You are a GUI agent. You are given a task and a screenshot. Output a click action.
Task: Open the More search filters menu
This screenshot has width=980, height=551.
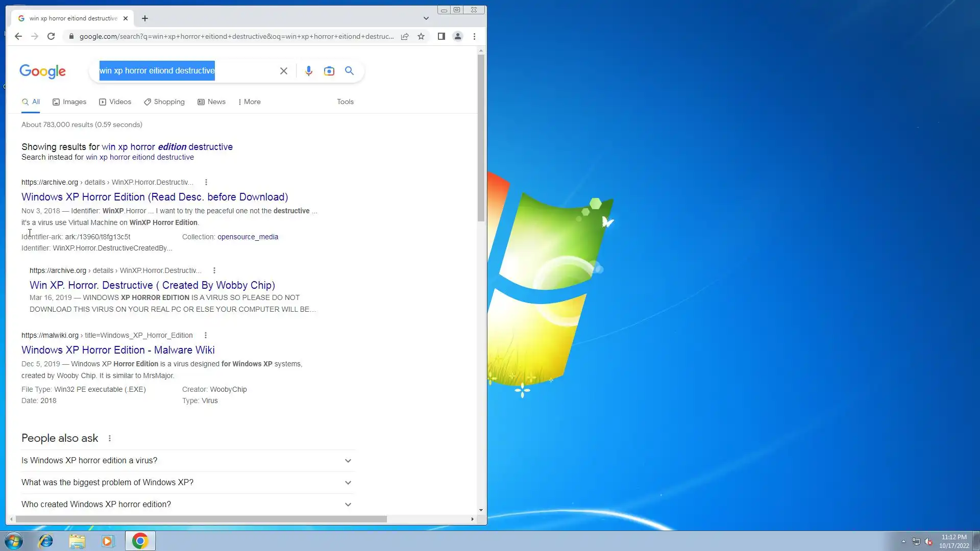(x=249, y=102)
